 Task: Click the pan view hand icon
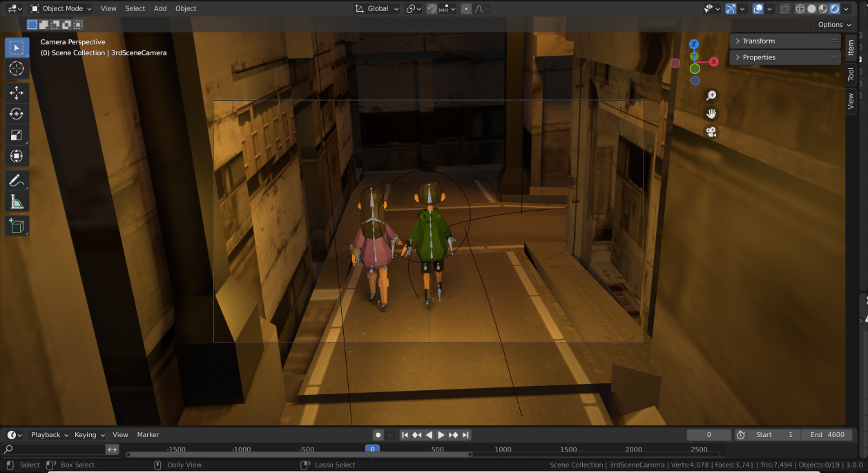(x=711, y=113)
